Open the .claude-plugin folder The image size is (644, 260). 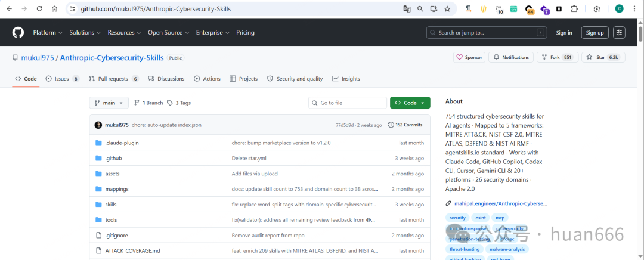coord(122,143)
